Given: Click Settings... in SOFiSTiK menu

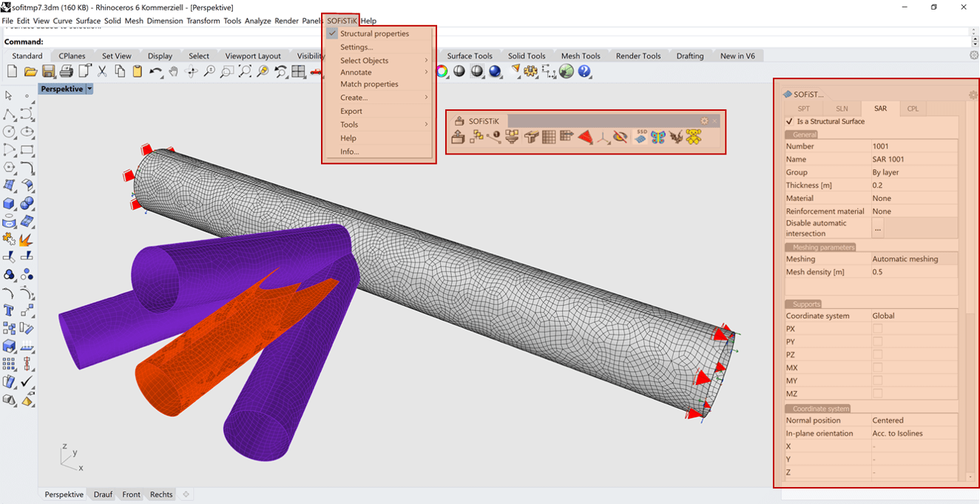Looking at the screenshot, I should [379, 47].
